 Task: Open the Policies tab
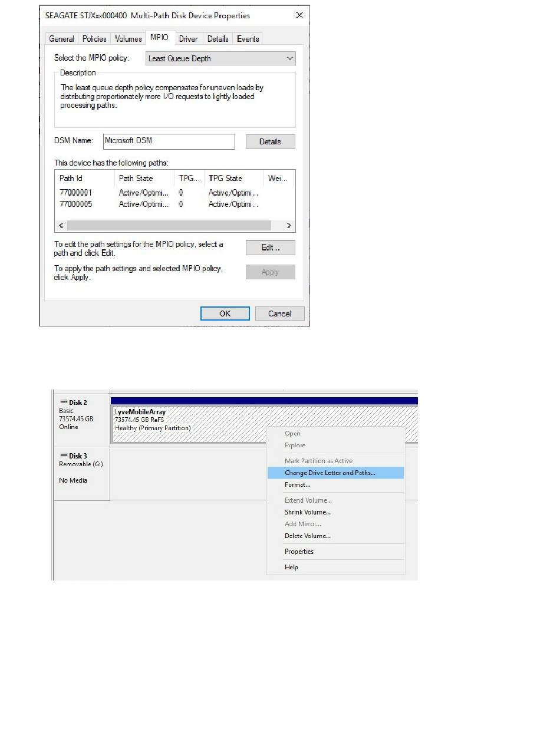coord(94,39)
